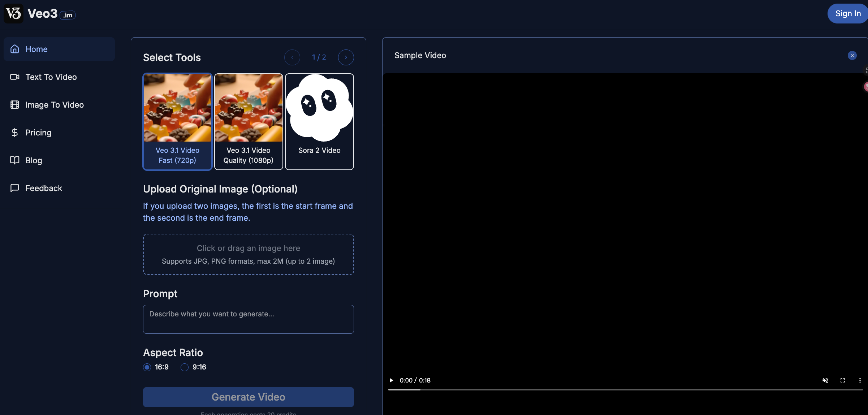Image resolution: width=868 pixels, height=415 pixels.
Task: Click the Veo3 logo icon
Action: (x=14, y=13)
